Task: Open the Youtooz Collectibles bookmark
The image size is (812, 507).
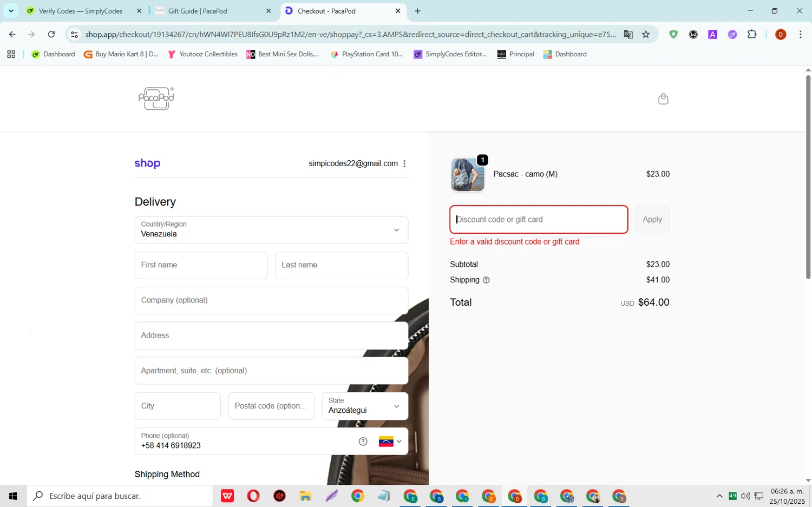Action: point(202,54)
